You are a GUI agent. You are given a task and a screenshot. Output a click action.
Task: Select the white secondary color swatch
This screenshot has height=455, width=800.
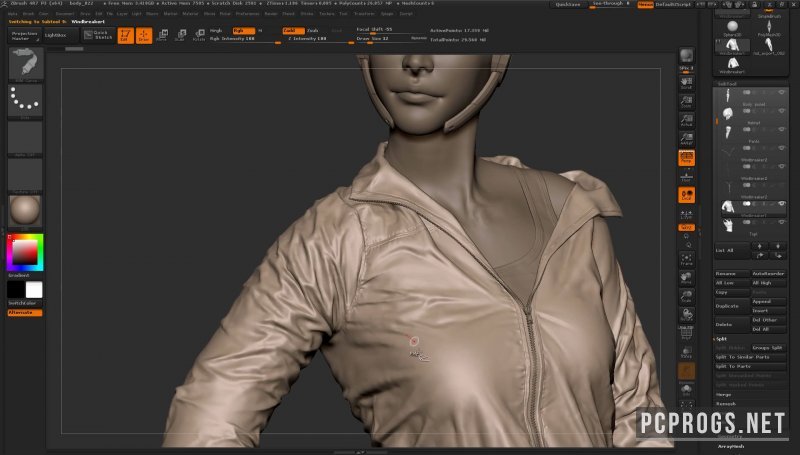(34, 290)
